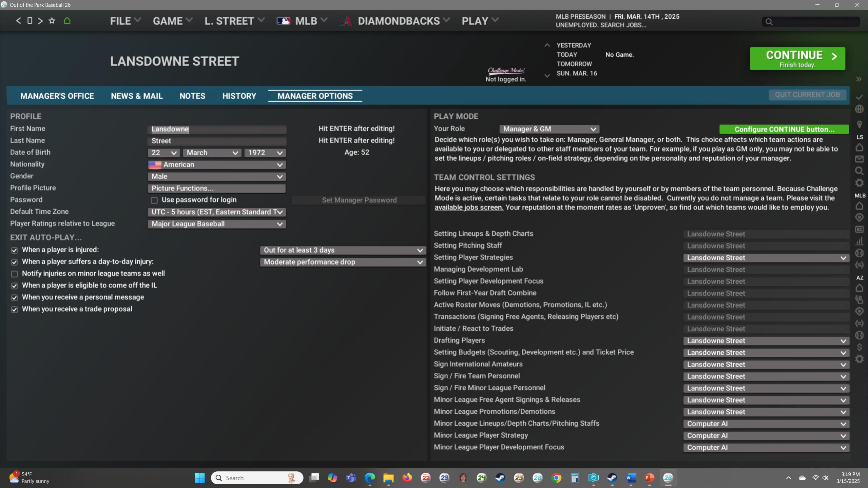Click the green CONTINUE Finish today button
868x488 pixels.
[x=797, y=59]
